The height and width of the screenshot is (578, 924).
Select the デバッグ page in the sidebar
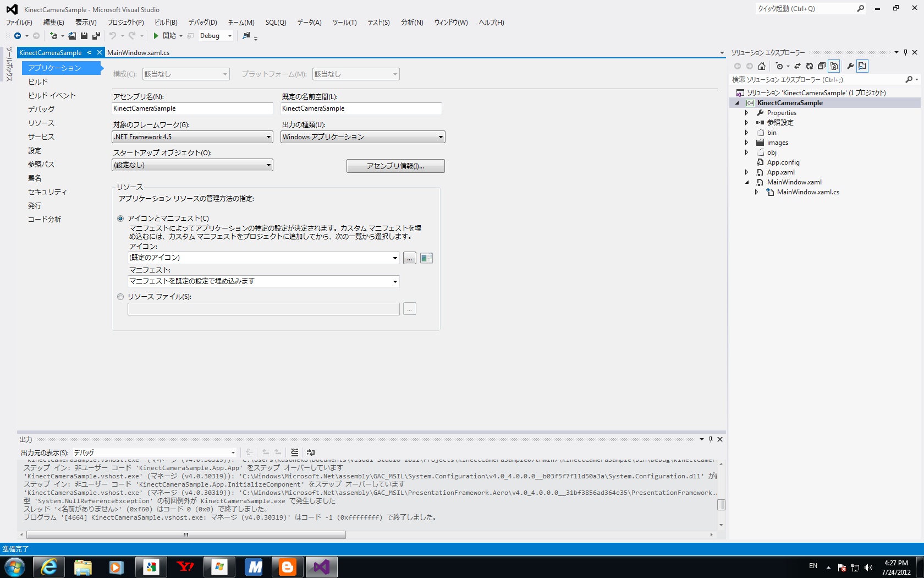pyautogui.click(x=41, y=109)
